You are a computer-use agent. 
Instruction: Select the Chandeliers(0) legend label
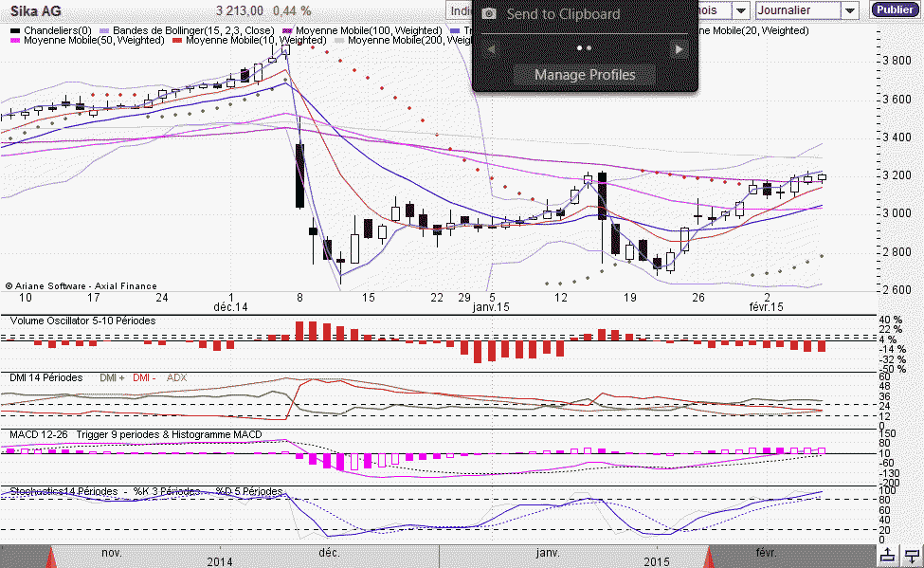(x=58, y=30)
